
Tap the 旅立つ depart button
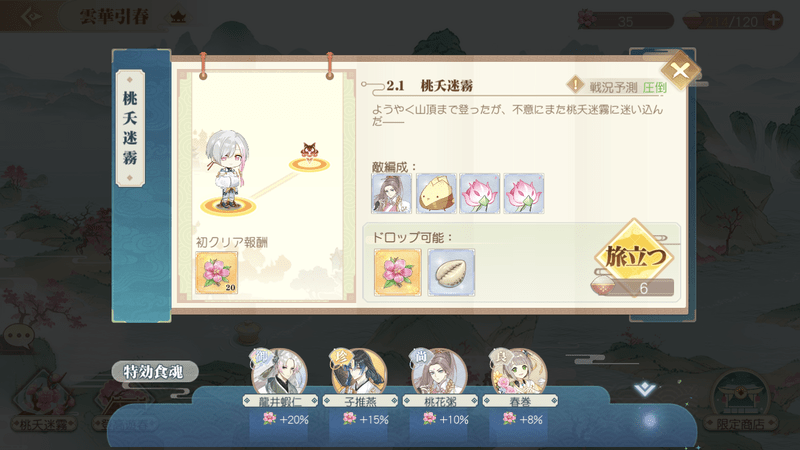pyautogui.click(x=634, y=256)
